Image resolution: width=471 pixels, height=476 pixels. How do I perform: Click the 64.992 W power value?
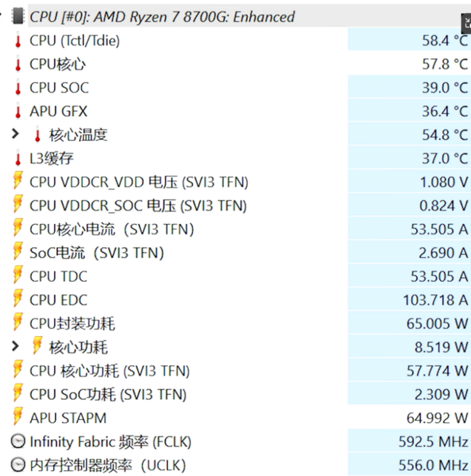click(437, 418)
